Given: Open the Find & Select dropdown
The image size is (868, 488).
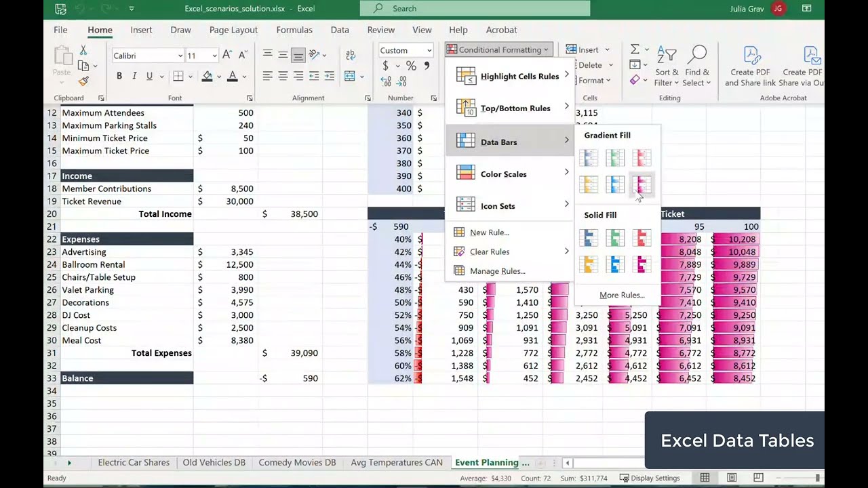Looking at the screenshot, I should pyautogui.click(x=697, y=66).
